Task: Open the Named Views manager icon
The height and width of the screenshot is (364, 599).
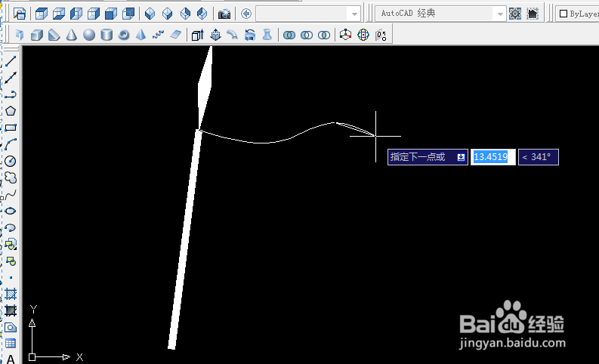Action: click(x=19, y=14)
